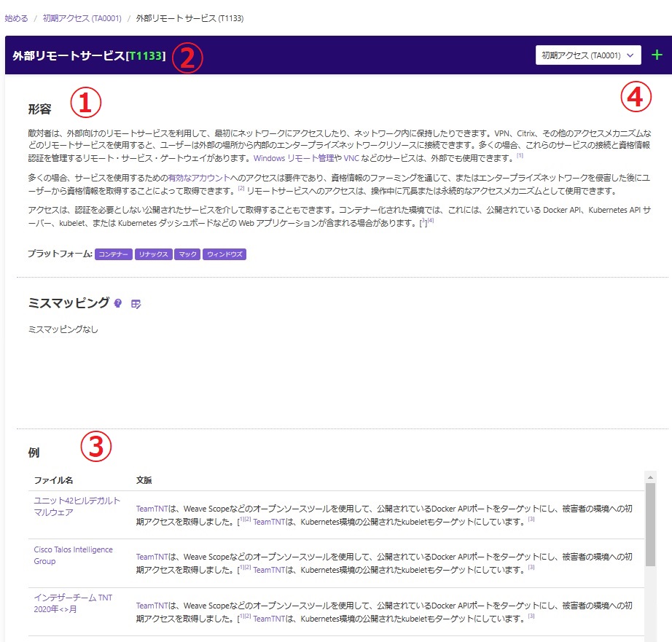Click the mapping edit icon next to the help icon
Screen dimensions: 672x642
tap(137, 304)
